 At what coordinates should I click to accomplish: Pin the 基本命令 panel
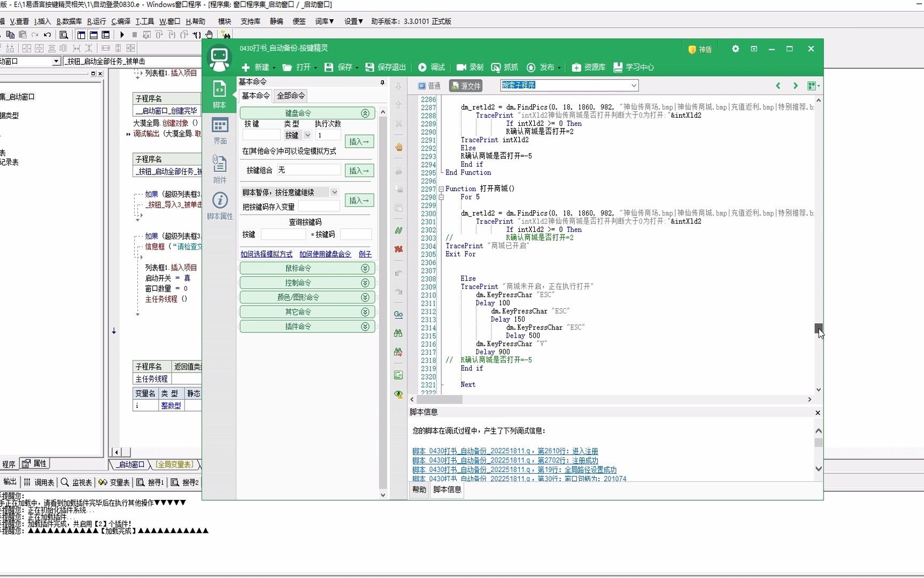(382, 82)
